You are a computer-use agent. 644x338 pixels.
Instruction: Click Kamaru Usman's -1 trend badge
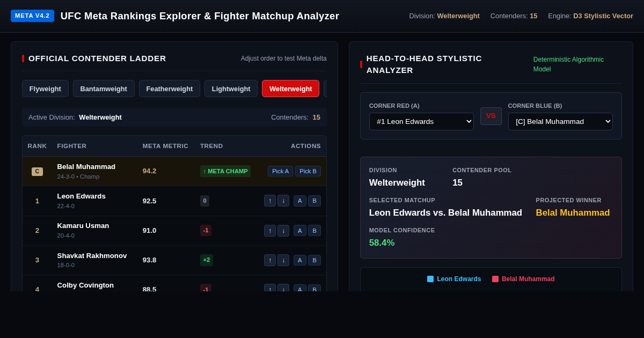pyautogui.click(x=206, y=231)
